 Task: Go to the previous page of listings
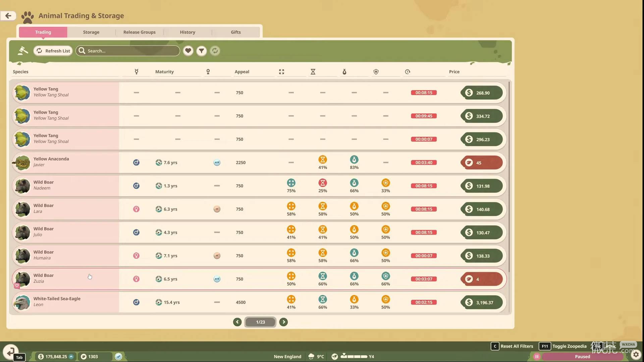click(237, 322)
